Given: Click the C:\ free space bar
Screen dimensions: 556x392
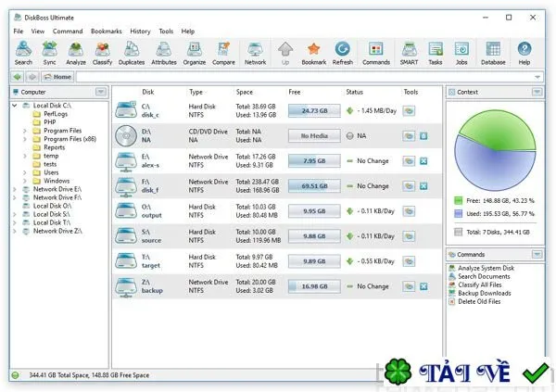Looking at the screenshot, I should tap(314, 110).
